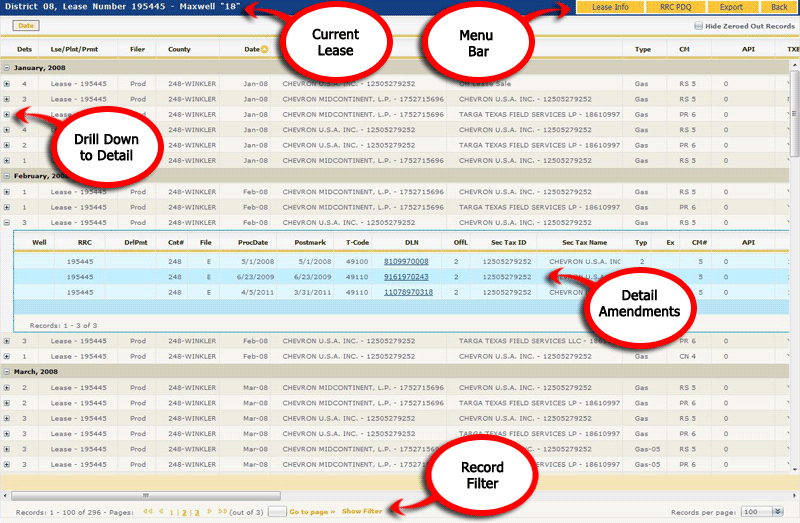
Task: Expand the Jan-08 row with Dets 3
Action: [7, 99]
